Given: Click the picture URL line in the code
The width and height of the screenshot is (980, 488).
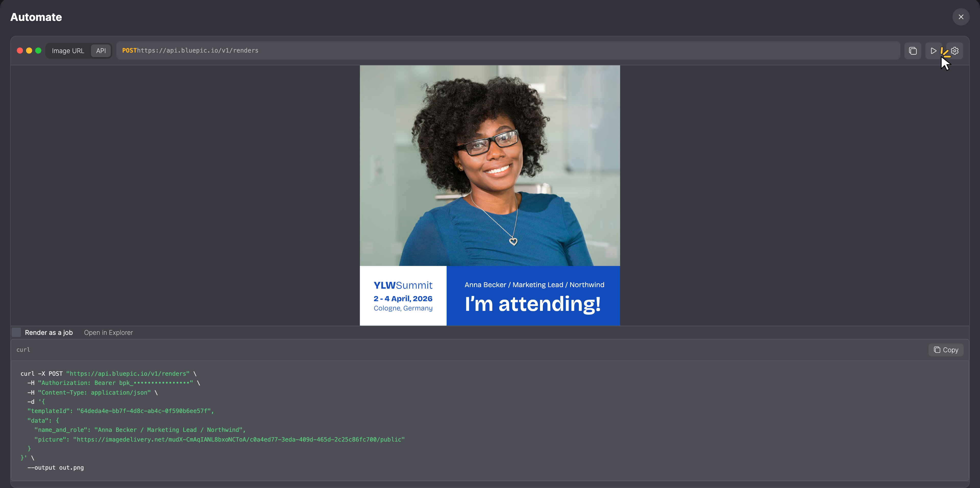Looking at the screenshot, I should point(219,439).
